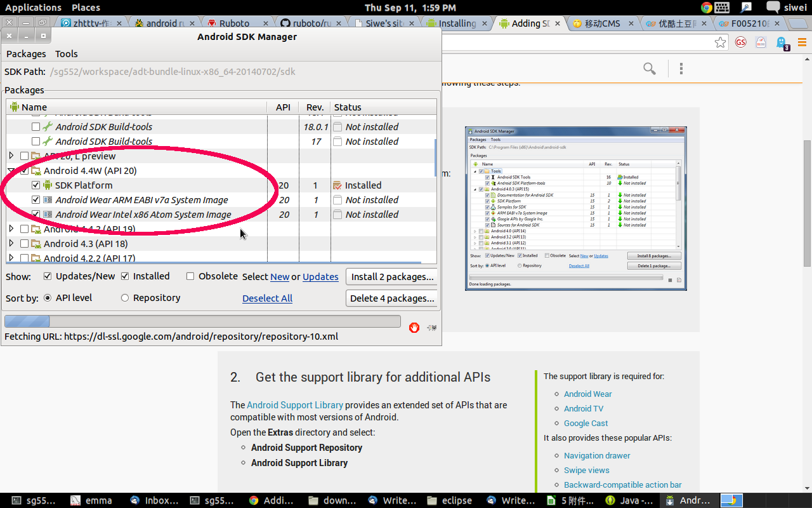Toggle the Updates/New checkbox
This screenshot has height=508, width=812.
pos(48,276)
